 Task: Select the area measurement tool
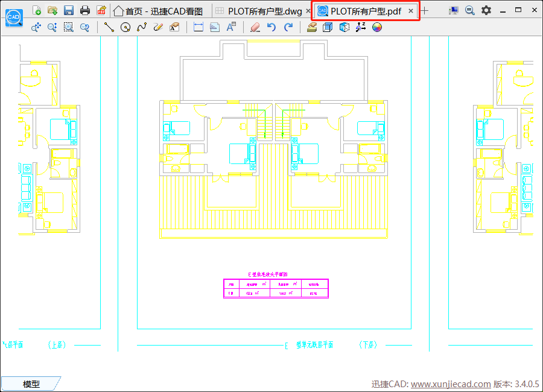click(x=215, y=27)
